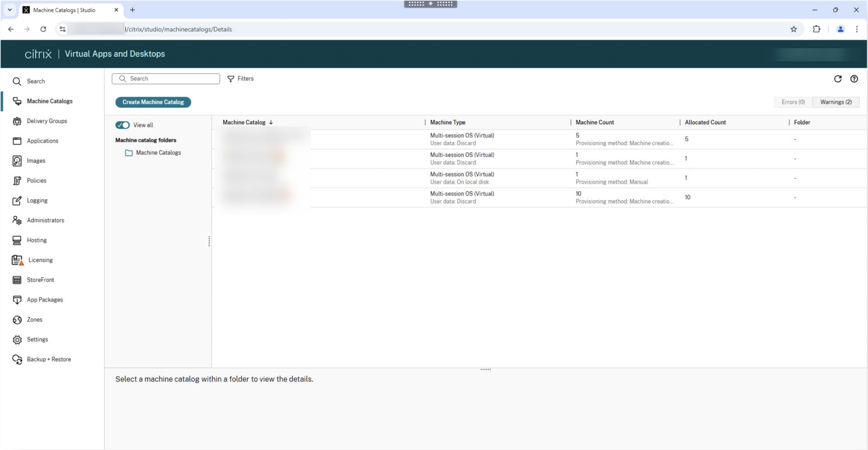This screenshot has height=450, width=868.
Task: Click the Create Machine Catalog button
Action: (153, 102)
